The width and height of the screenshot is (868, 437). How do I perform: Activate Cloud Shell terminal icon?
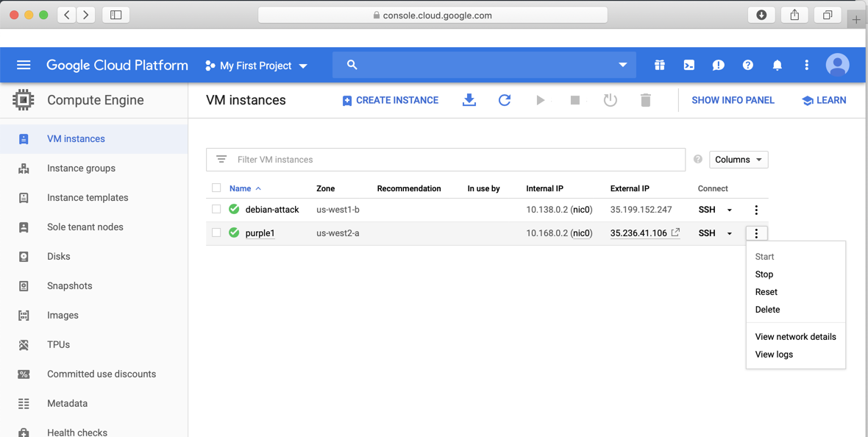pyautogui.click(x=689, y=65)
